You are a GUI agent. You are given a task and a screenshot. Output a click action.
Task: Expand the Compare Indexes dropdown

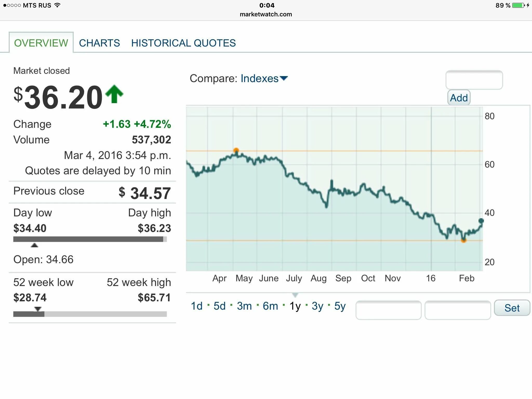coord(264,78)
